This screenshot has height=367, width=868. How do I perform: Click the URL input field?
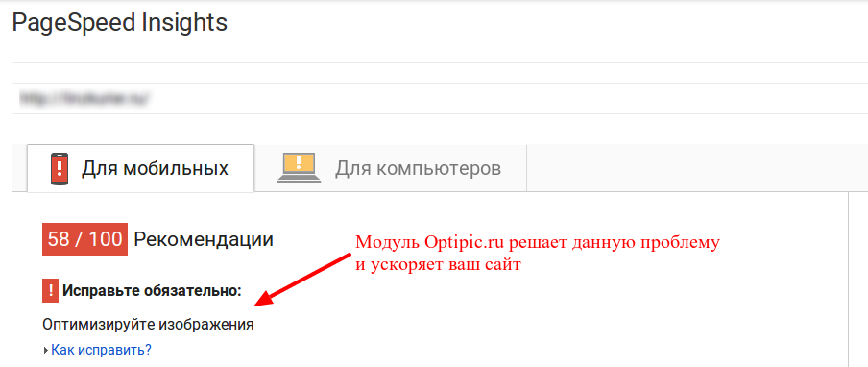[440, 99]
